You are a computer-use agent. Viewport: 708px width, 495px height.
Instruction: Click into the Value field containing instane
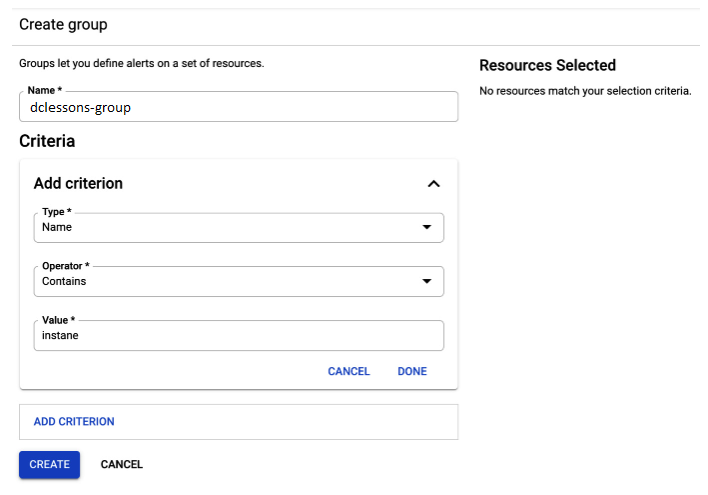238,336
